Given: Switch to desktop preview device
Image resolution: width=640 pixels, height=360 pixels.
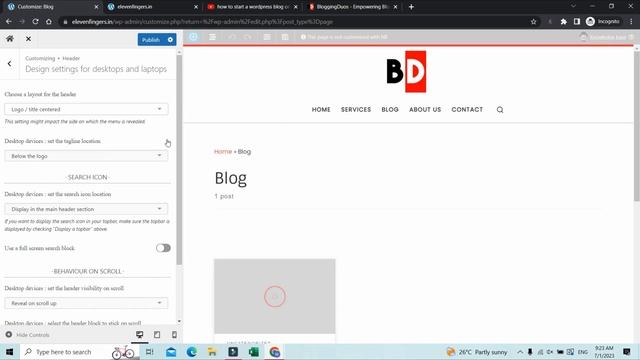Looking at the screenshot, I should pyautogui.click(x=140, y=335).
